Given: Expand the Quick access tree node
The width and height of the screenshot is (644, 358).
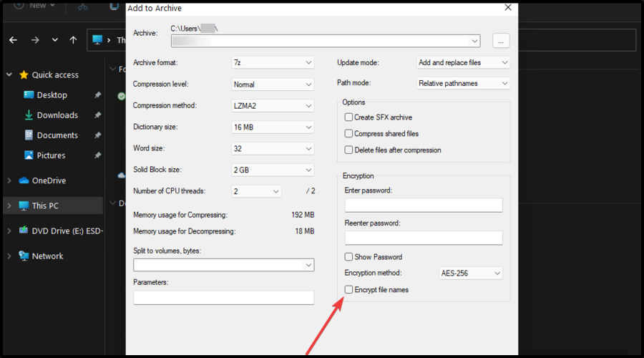Looking at the screenshot, I should pos(9,75).
